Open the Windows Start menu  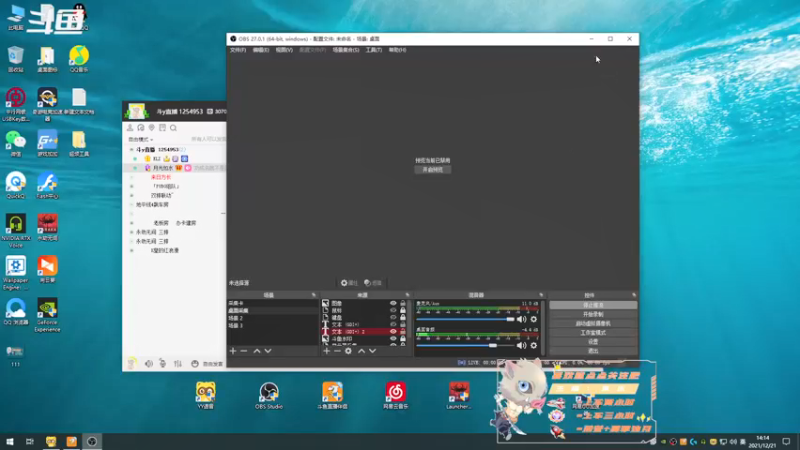pos(10,441)
